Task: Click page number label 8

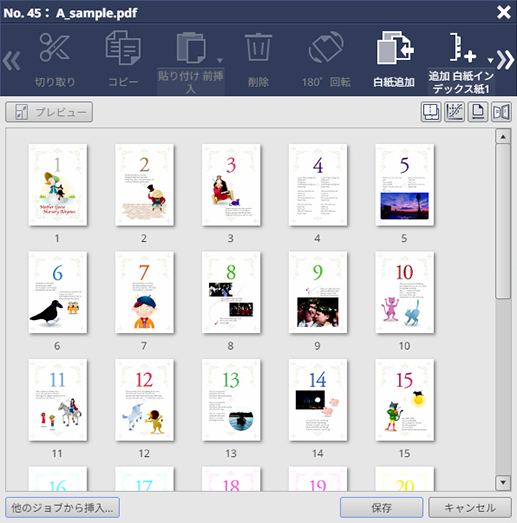Action: point(230,346)
